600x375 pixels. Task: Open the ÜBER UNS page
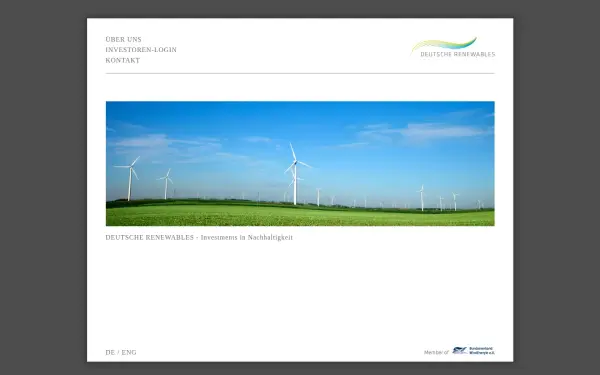[x=123, y=39]
